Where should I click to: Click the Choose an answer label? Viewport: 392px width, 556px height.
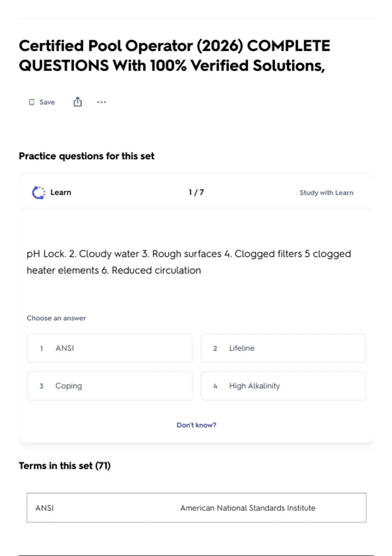(x=56, y=318)
